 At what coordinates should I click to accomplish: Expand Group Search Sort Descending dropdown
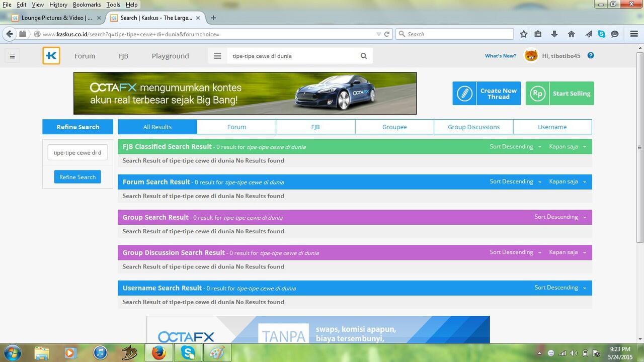[560, 217]
